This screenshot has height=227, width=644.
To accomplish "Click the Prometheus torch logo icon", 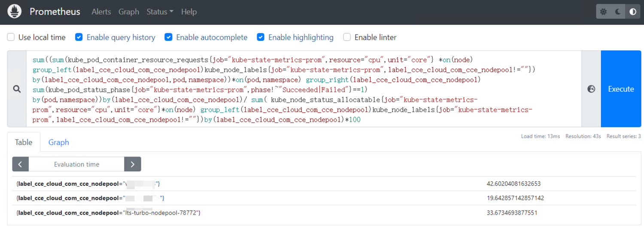I will point(15,12).
